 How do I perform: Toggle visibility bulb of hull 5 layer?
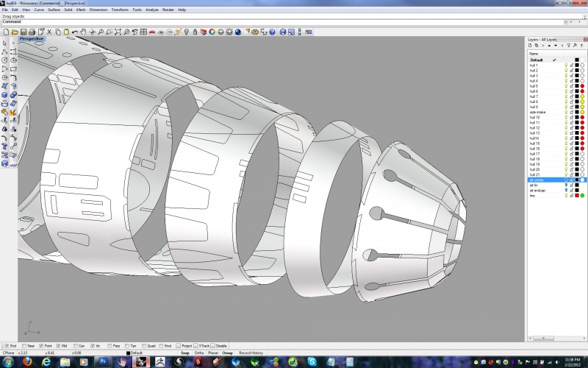(566, 86)
